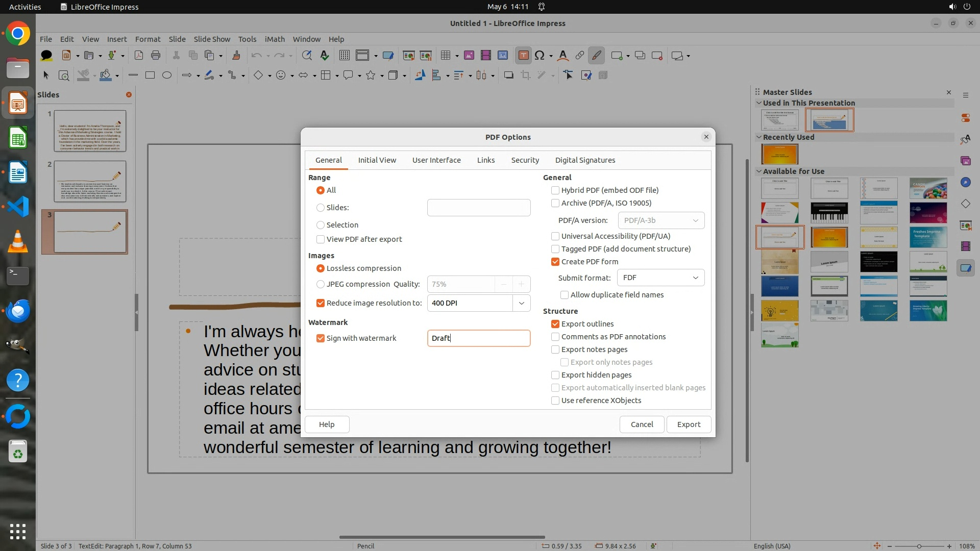
Task: Open the Slide Show menu
Action: pos(212,39)
